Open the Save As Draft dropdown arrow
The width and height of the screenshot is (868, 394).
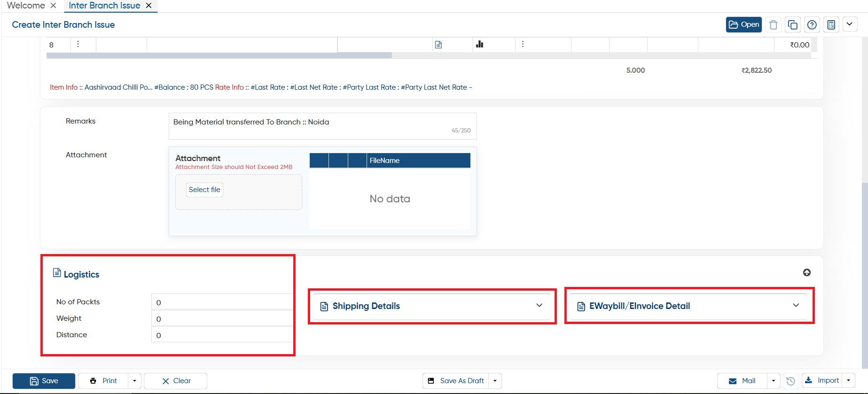pos(495,381)
